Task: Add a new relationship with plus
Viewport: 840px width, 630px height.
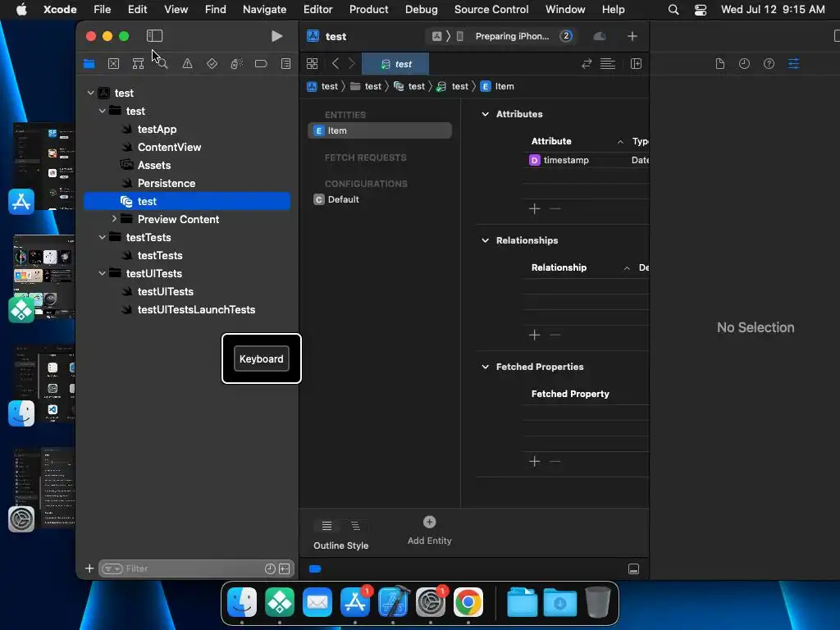Action: pyautogui.click(x=534, y=336)
